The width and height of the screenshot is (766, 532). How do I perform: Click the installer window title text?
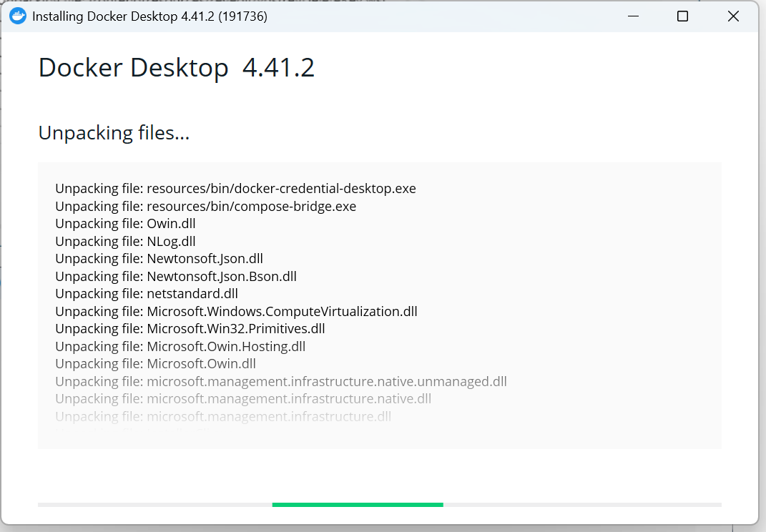pos(149,16)
